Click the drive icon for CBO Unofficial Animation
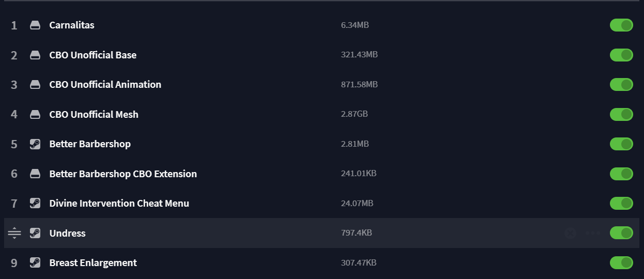 pos(35,85)
